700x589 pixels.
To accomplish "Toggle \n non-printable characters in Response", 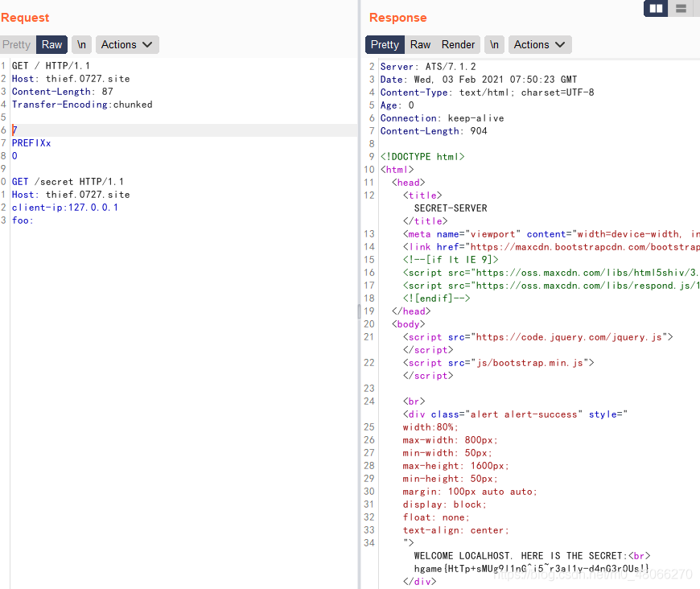I will click(x=494, y=44).
